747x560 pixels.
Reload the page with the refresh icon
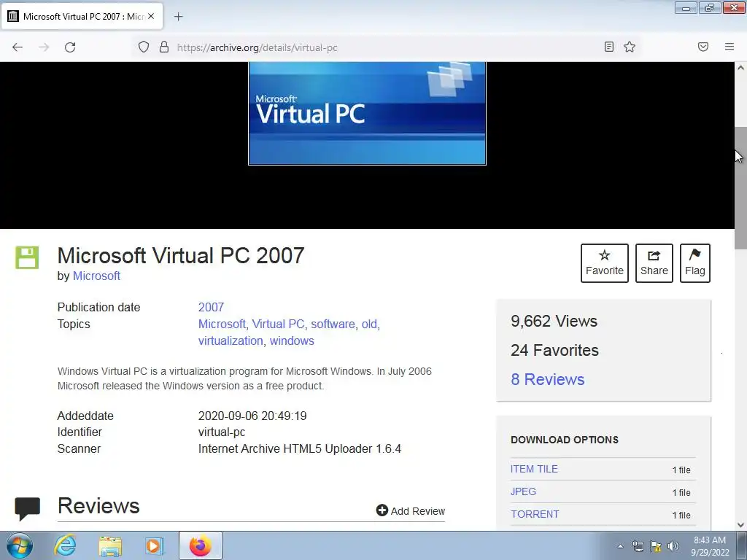70,47
